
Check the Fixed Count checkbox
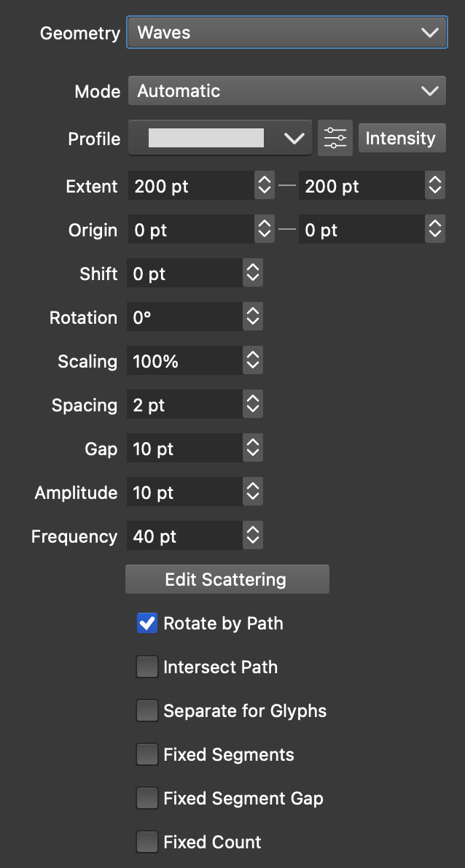(x=147, y=842)
